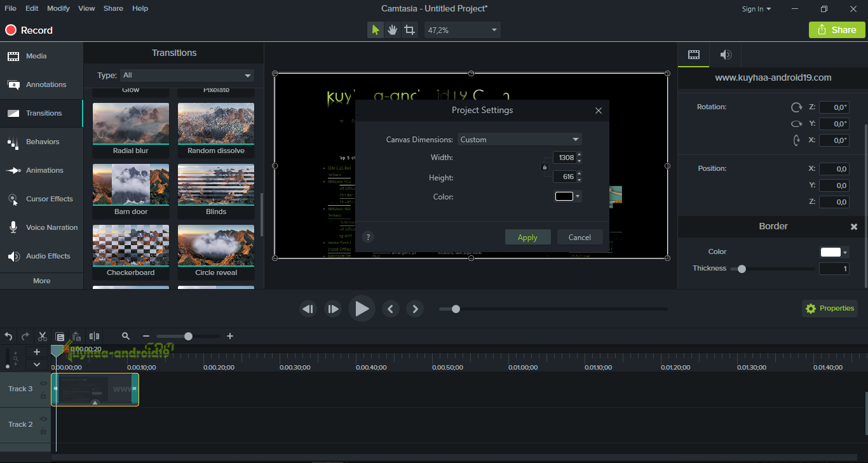Image resolution: width=868 pixels, height=463 pixels.
Task: Click Cancel in Project Settings
Action: pos(580,237)
